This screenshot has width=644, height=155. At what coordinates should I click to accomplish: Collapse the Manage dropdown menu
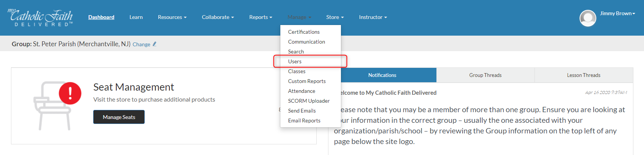pos(299,17)
